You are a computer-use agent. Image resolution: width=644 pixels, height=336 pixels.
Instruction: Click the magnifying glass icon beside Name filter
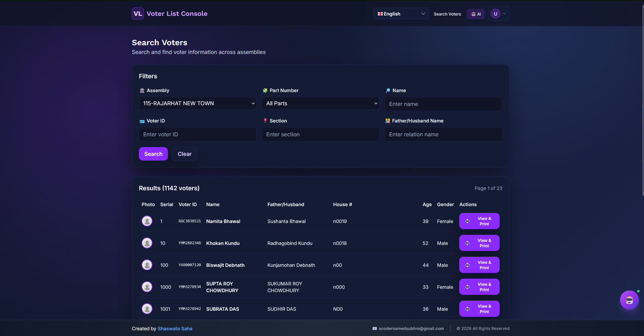tap(388, 90)
